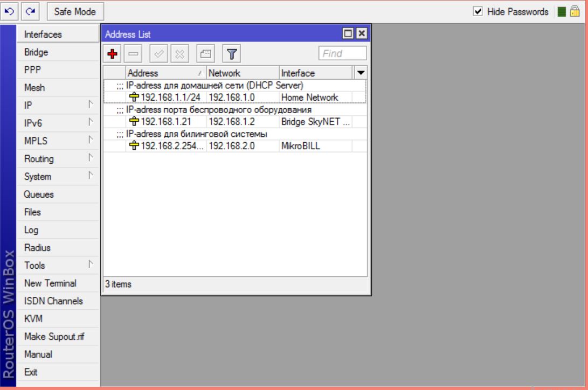Click Exit in the sidebar
588x390 pixels.
click(58, 372)
